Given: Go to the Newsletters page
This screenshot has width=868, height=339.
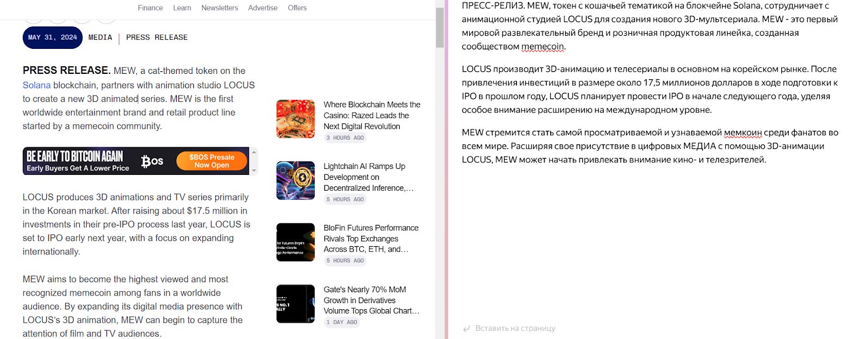Looking at the screenshot, I should (x=220, y=8).
